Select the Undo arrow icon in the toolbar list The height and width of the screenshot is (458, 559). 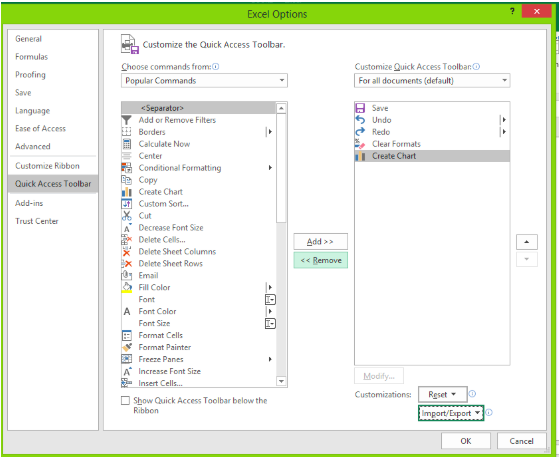pos(360,120)
